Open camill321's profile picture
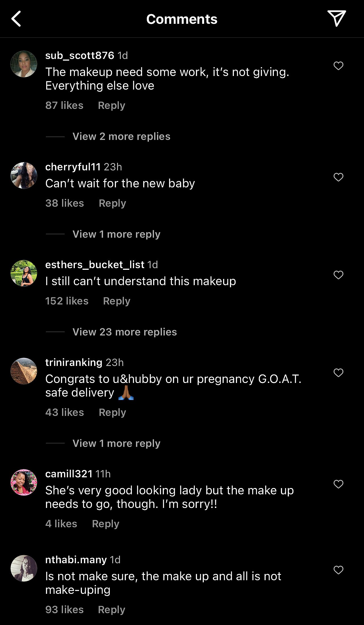364x625 pixels. (24, 483)
